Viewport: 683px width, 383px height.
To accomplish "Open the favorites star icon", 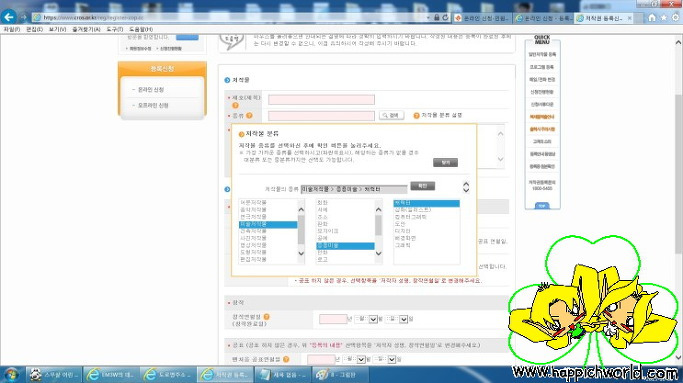I will coord(663,18).
